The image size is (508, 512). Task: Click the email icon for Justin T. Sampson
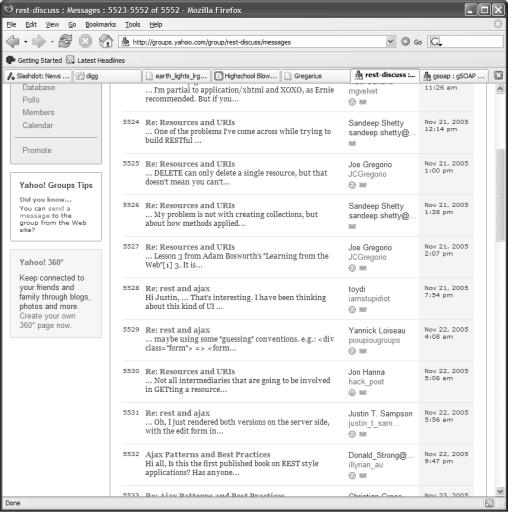363,434
